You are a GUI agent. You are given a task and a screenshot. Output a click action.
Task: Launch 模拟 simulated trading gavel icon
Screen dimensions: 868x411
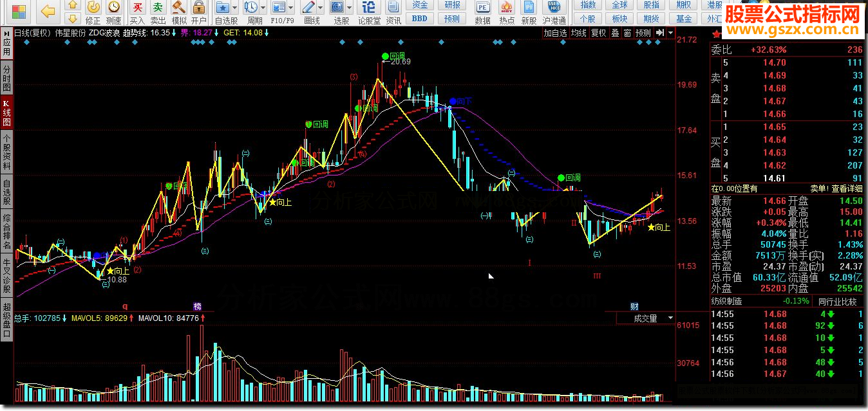click(x=178, y=12)
